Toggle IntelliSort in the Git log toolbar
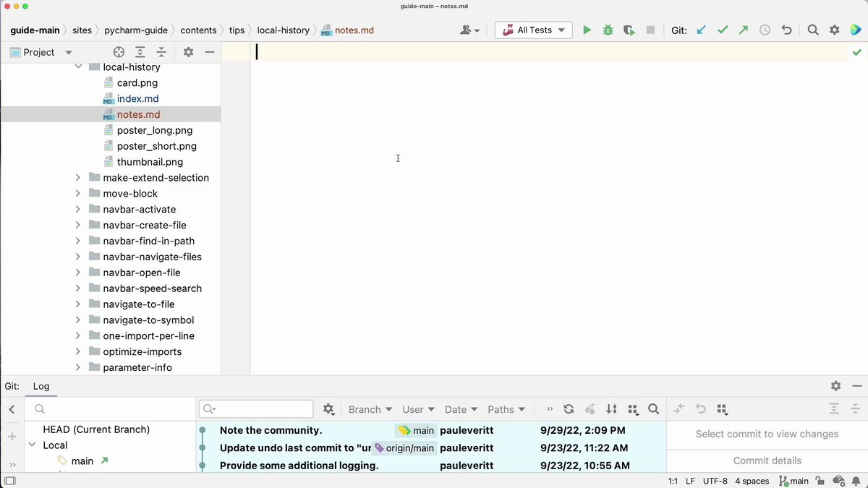The image size is (868, 488). pos(610,408)
